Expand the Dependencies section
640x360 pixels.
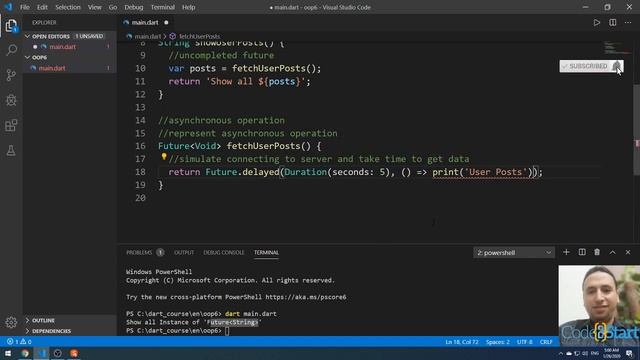[28, 331]
